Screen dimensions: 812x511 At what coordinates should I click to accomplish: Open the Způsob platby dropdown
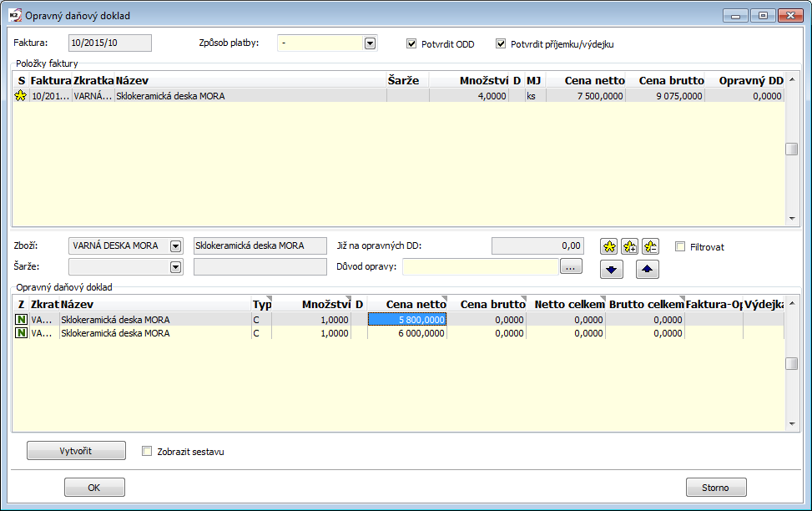tap(370, 43)
